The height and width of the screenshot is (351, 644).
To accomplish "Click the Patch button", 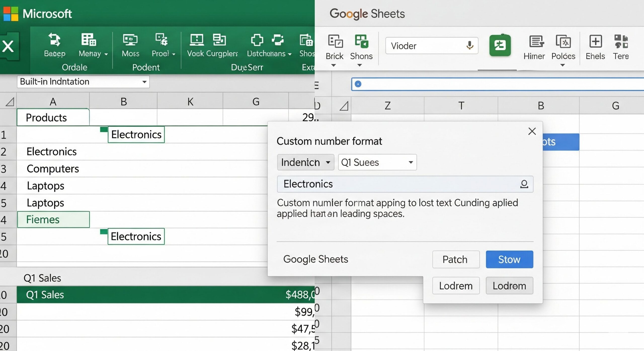I will coord(456,259).
